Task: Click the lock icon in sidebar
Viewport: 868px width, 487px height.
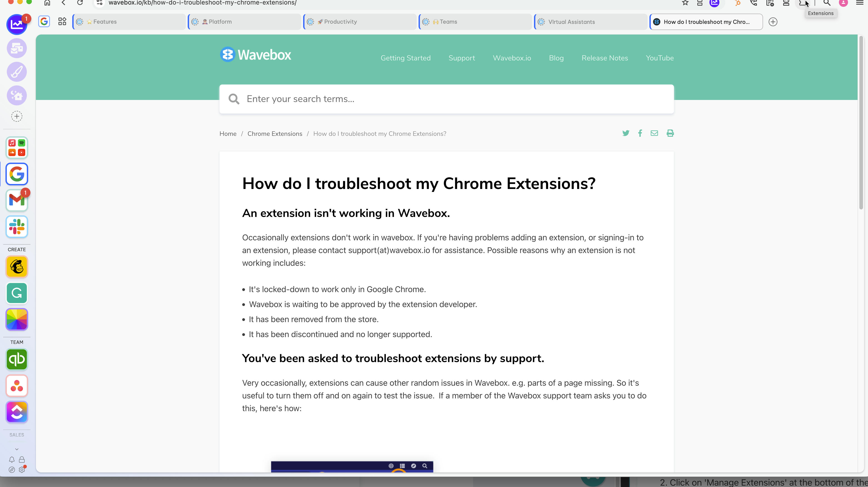Action: [22, 460]
